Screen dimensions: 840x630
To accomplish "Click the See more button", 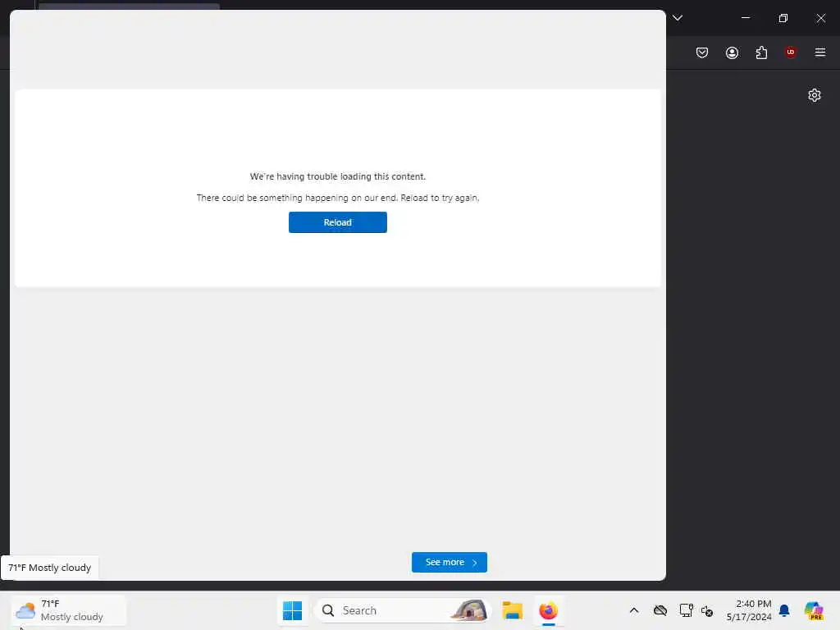I will [x=449, y=562].
